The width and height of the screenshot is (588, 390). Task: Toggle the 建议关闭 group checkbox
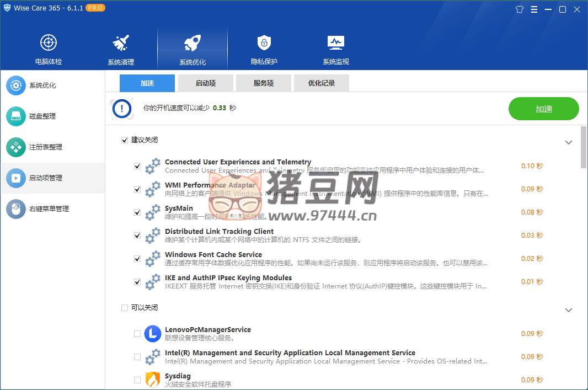click(125, 140)
